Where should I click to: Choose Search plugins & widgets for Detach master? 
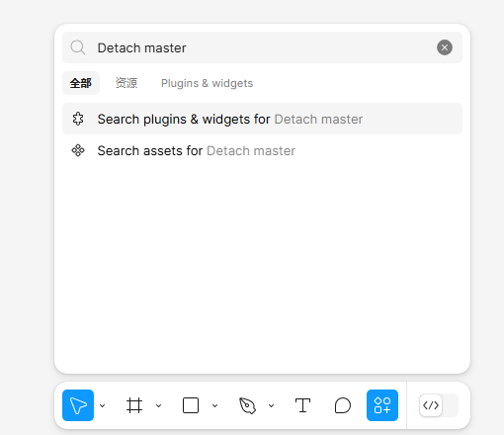(x=262, y=119)
